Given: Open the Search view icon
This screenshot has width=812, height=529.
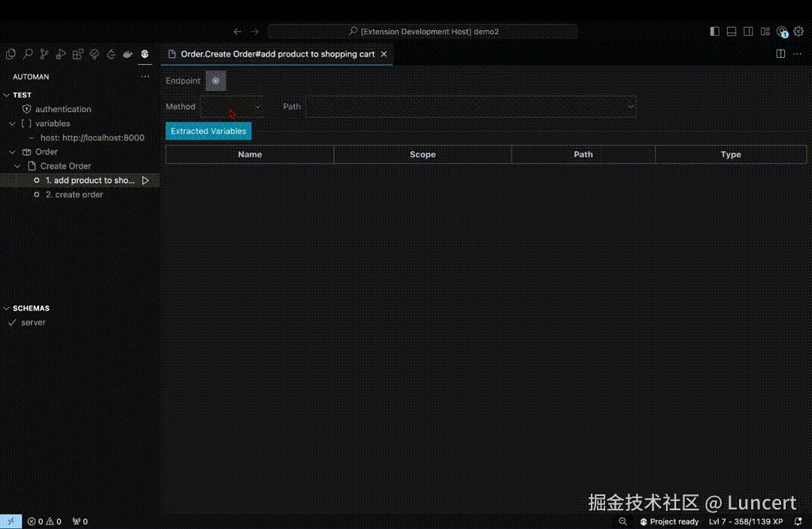Looking at the screenshot, I should coord(27,53).
